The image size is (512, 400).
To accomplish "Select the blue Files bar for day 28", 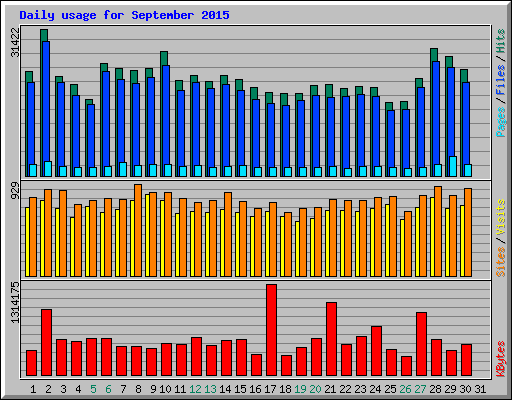I will click(x=436, y=113).
